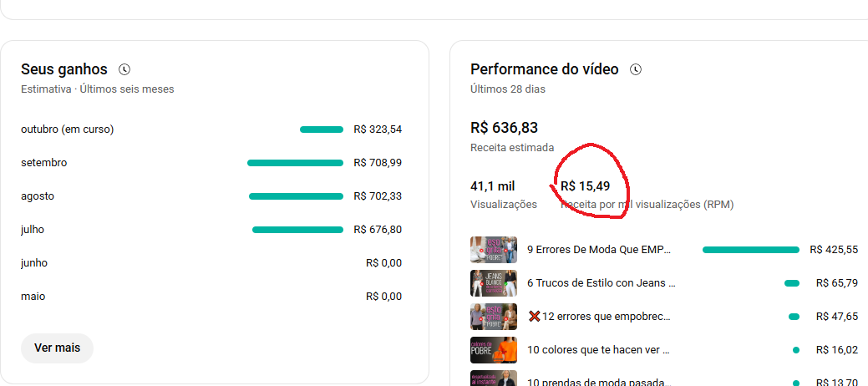868x386 pixels.
Task: Click the R$ 636,83 Receita estimada value
Action: pyautogui.click(x=505, y=128)
